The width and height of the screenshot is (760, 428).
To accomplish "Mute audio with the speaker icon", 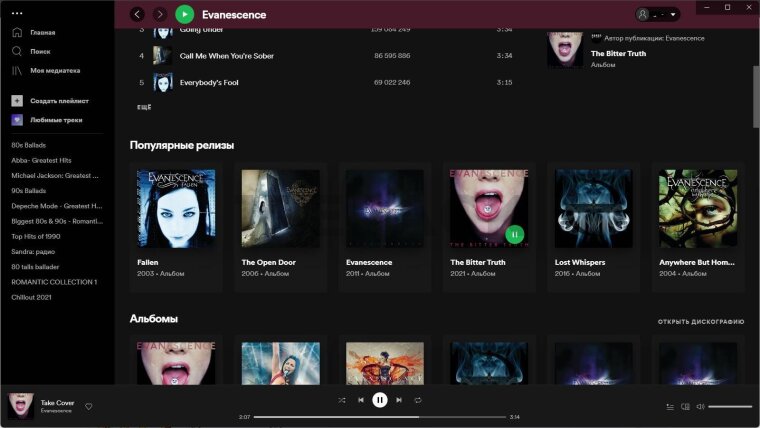I will tap(700, 407).
